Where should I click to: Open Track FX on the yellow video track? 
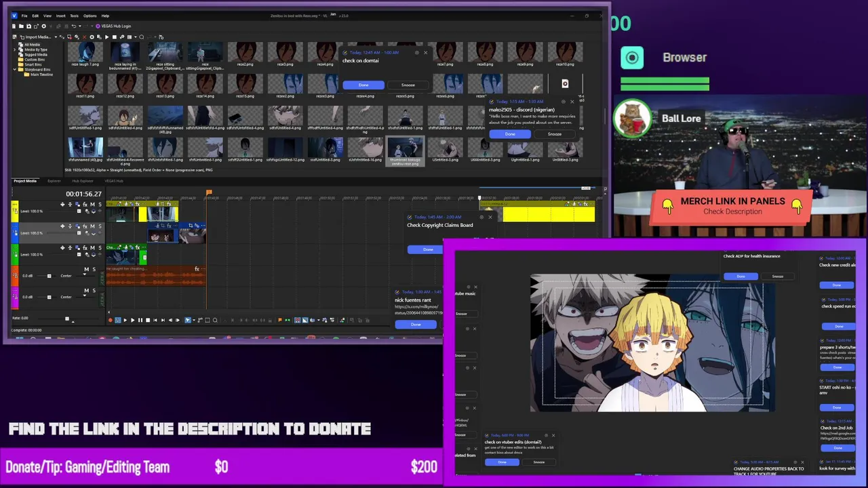(85, 204)
